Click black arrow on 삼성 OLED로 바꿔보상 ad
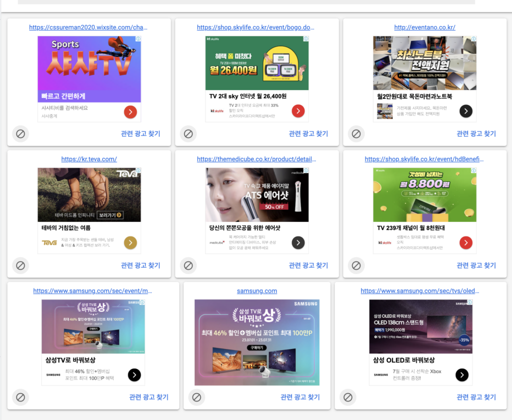The height and width of the screenshot is (420, 512). [x=462, y=375]
